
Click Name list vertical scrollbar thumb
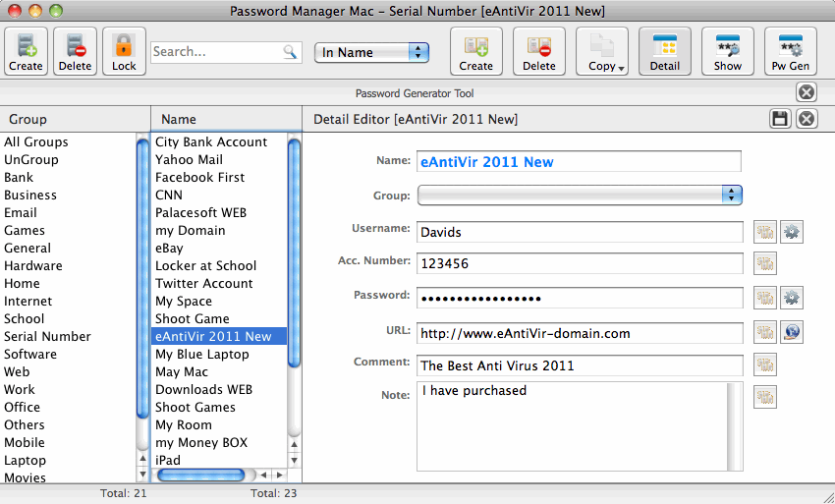point(294,252)
